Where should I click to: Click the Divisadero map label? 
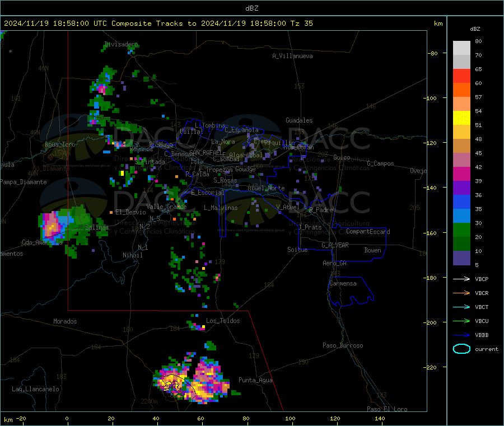click(x=121, y=44)
